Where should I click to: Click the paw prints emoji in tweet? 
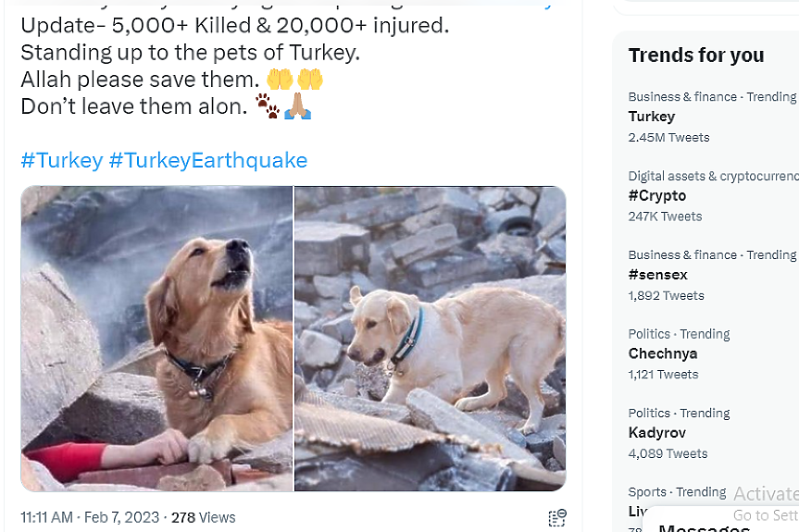[268, 106]
